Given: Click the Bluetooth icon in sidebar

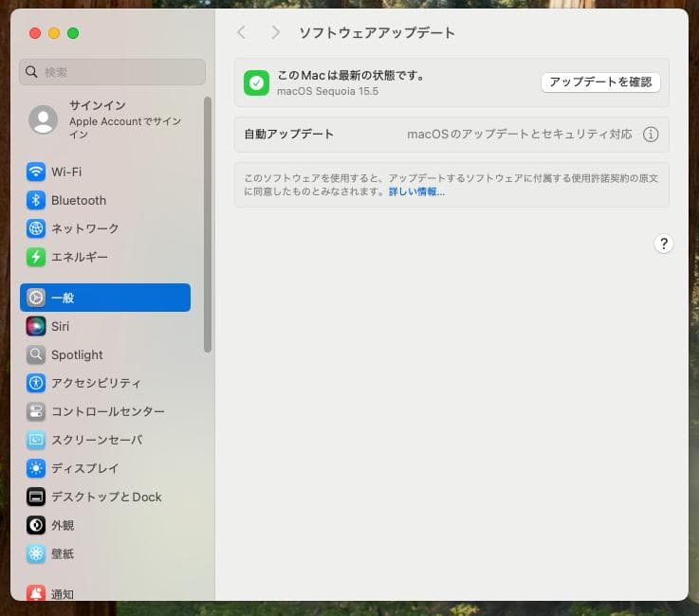Looking at the screenshot, I should coord(36,200).
